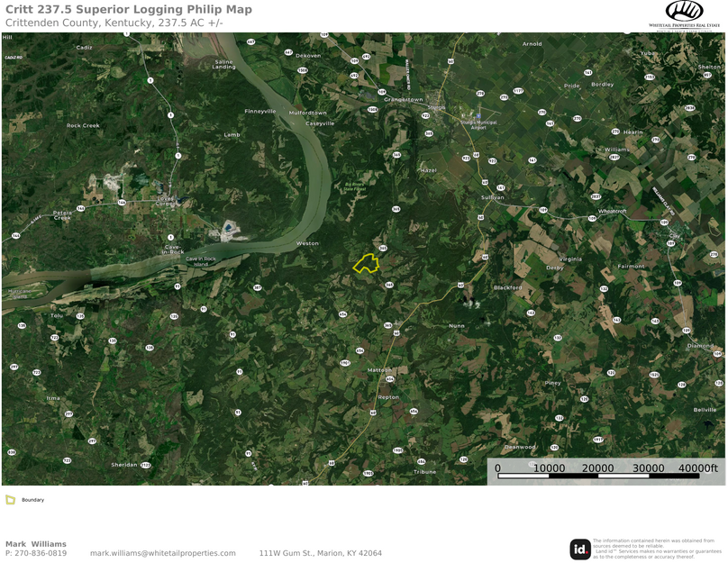Click the Wheatcroft town label
The height and width of the screenshot is (563, 728).
pyautogui.click(x=613, y=211)
